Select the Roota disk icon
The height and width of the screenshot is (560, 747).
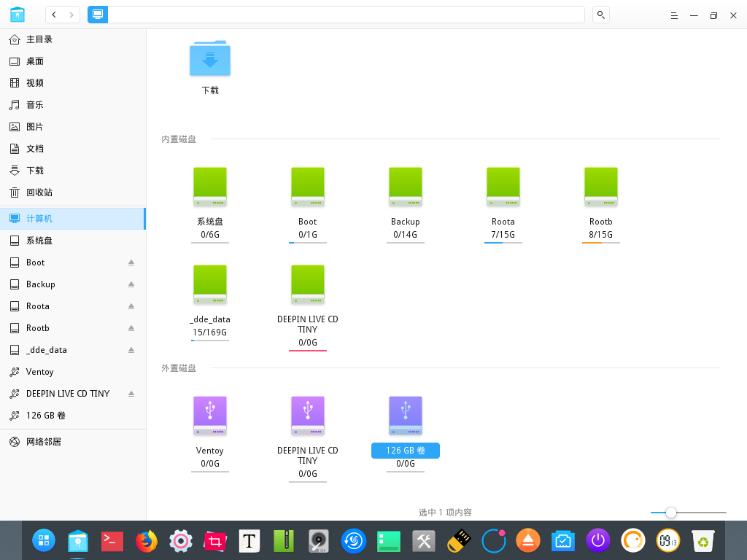pyautogui.click(x=503, y=187)
